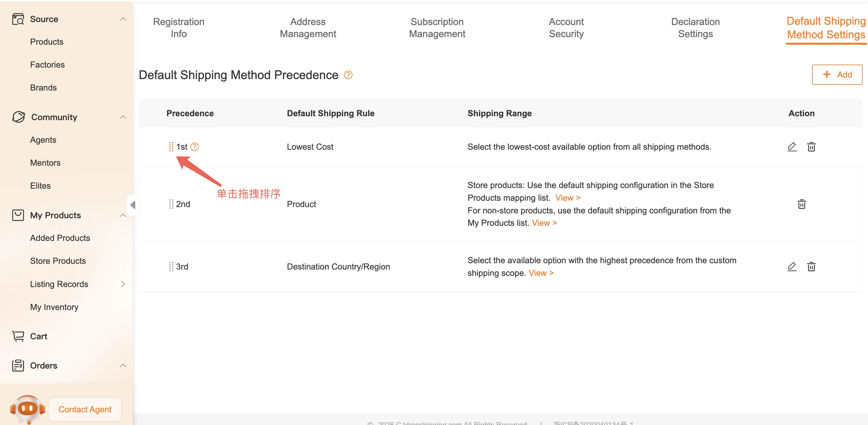The width and height of the screenshot is (868, 425).
Task: Click the Add button
Action: pyautogui.click(x=837, y=75)
